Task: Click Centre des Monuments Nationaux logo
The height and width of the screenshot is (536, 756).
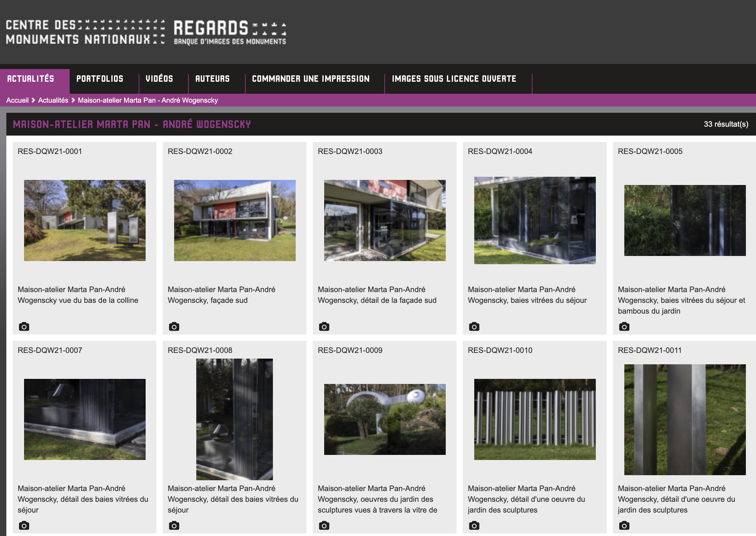Action: 85,32
